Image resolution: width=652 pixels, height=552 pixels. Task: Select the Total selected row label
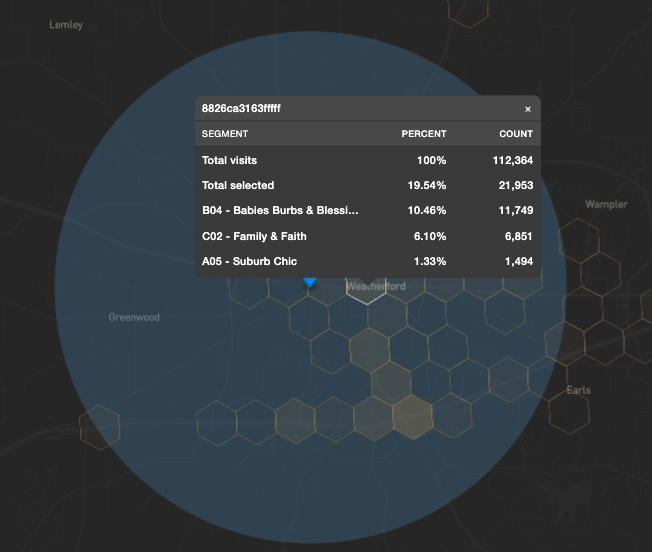[238, 185]
